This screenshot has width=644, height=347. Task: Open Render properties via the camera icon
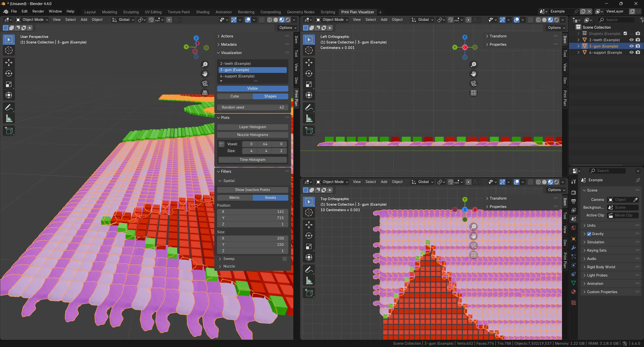point(573,192)
